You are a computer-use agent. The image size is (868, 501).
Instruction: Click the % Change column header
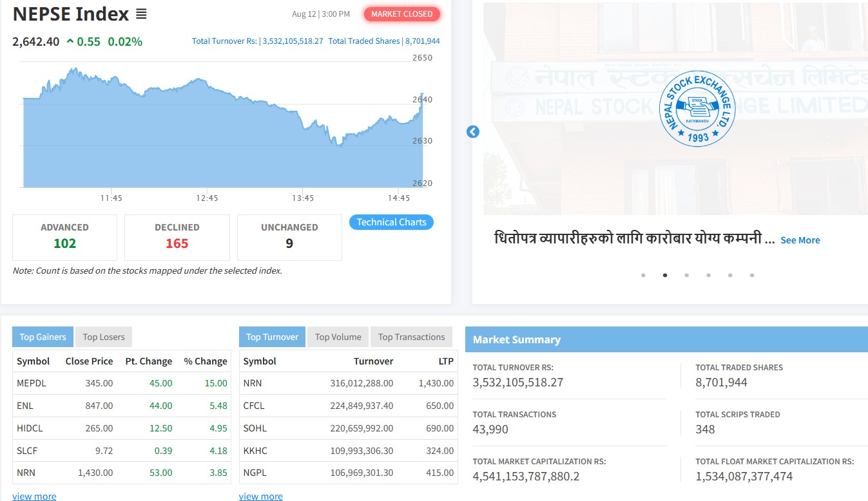pyautogui.click(x=206, y=361)
